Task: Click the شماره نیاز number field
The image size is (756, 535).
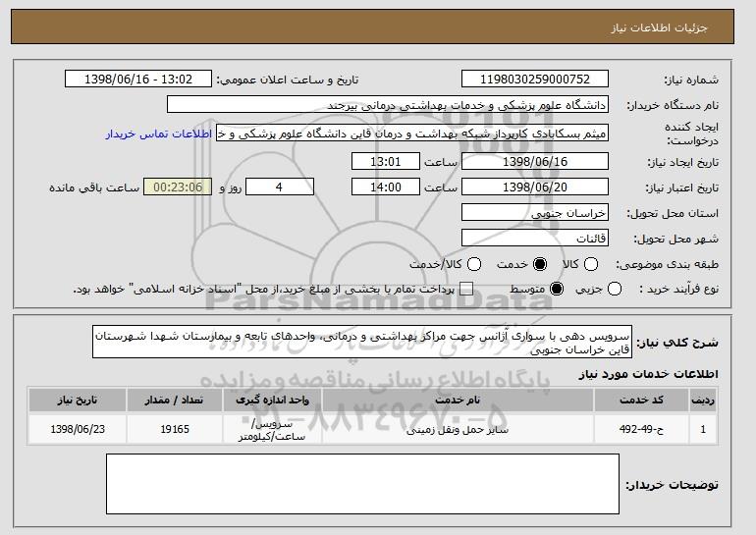Action: [535, 80]
